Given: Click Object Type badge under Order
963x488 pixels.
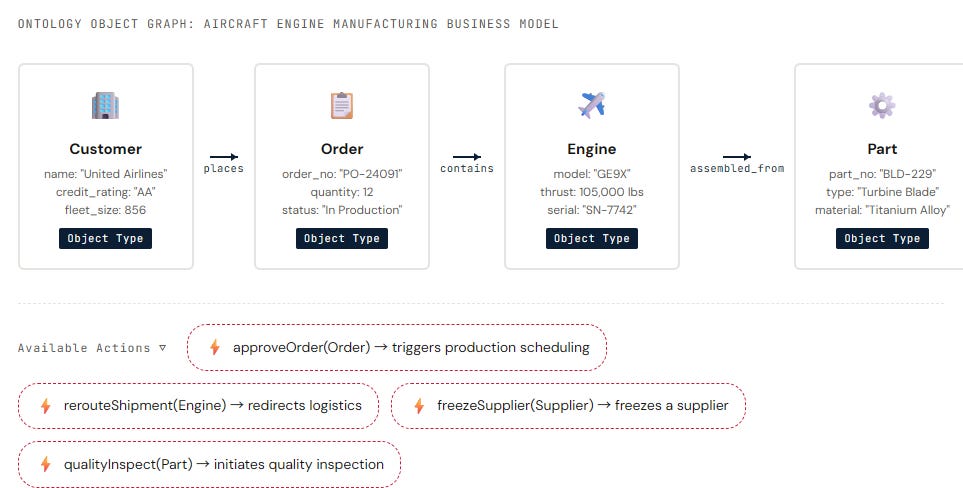Looking at the screenshot, I should pyautogui.click(x=341, y=238).
